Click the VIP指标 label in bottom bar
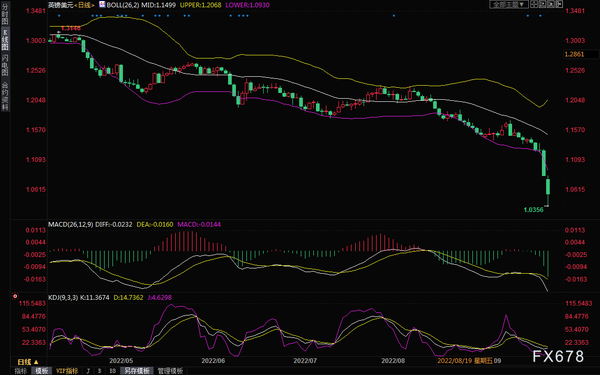This screenshot has height=375, width=600. click(x=67, y=371)
